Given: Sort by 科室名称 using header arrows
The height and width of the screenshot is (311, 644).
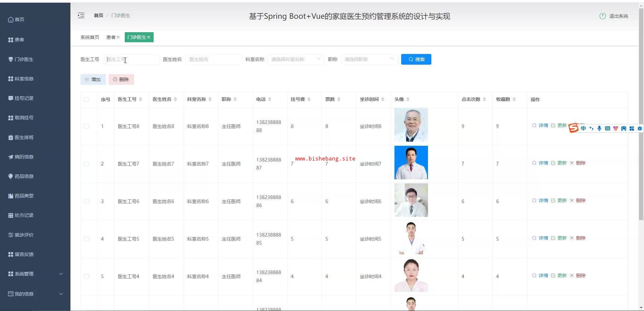Looking at the screenshot, I should [210, 99].
